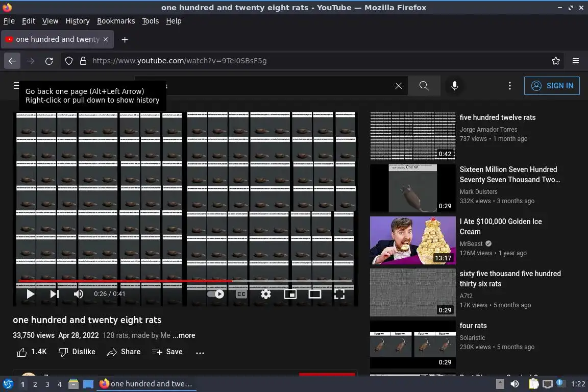588x392 pixels.
Task: Open the system start menu icon
Action: pos(8,384)
